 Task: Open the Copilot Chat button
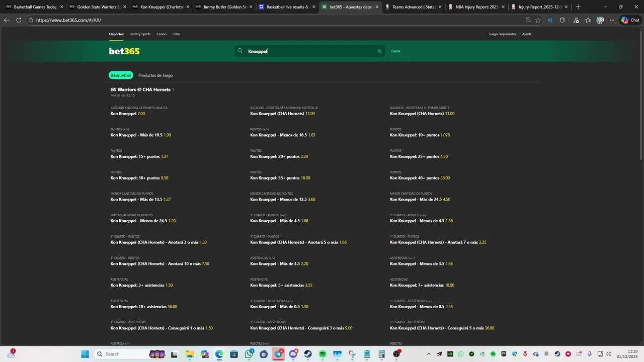(x=630, y=20)
